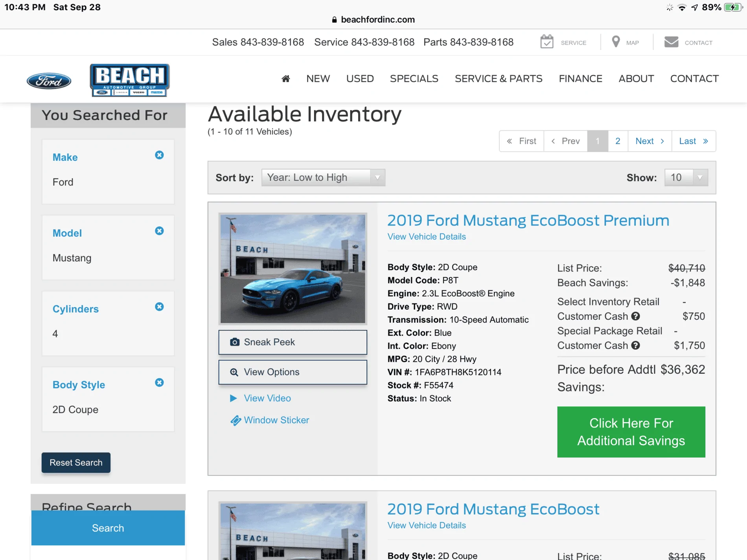This screenshot has width=747, height=560.
Task: Click the Reset Search button
Action: pos(76,463)
